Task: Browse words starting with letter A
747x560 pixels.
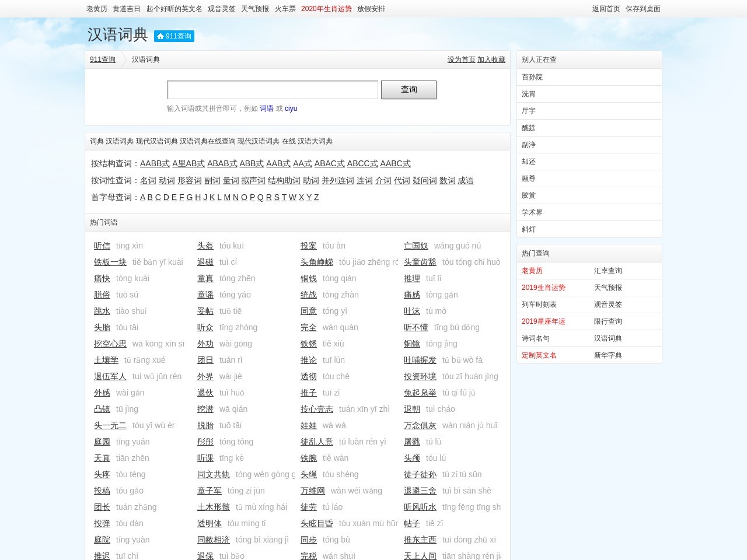Action: click(x=142, y=197)
